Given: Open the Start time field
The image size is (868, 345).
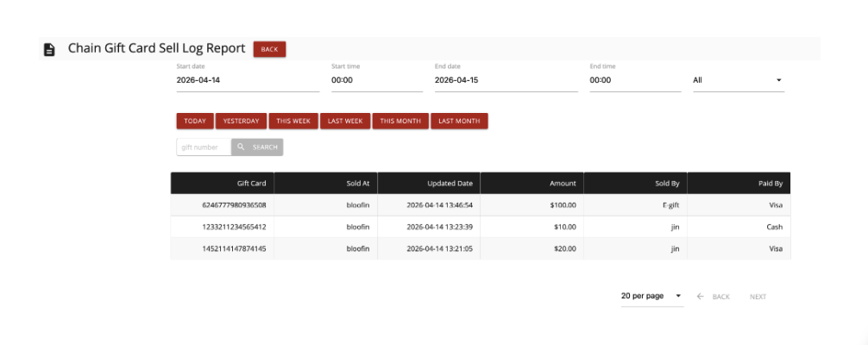Looking at the screenshot, I should coord(377,80).
